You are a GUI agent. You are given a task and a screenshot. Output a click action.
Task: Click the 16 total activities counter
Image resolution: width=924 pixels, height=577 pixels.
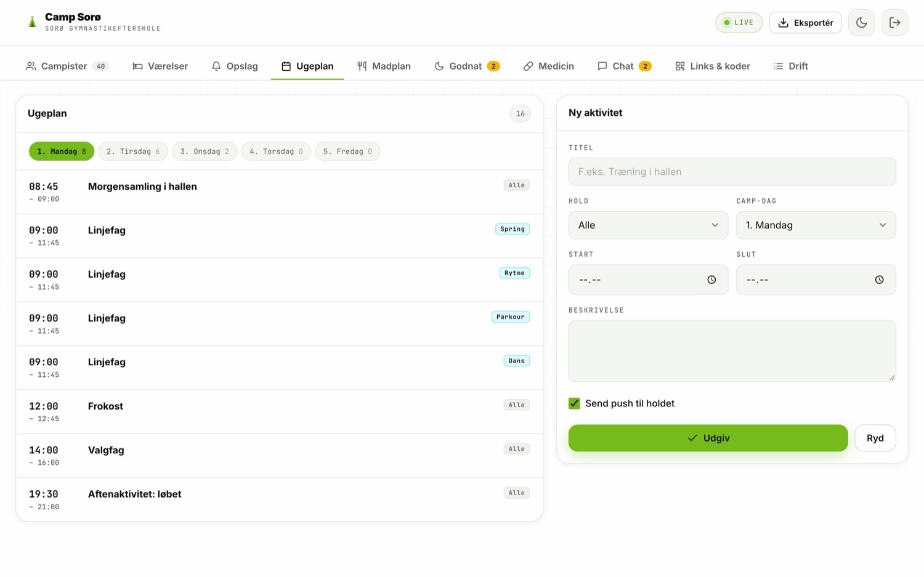point(521,114)
